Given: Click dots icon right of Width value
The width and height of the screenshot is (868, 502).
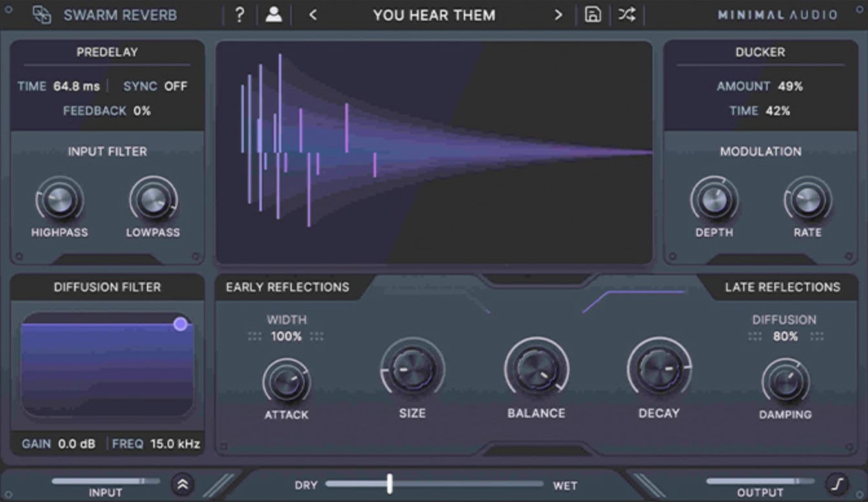Looking at the screenshot, I should click(317, 336).
